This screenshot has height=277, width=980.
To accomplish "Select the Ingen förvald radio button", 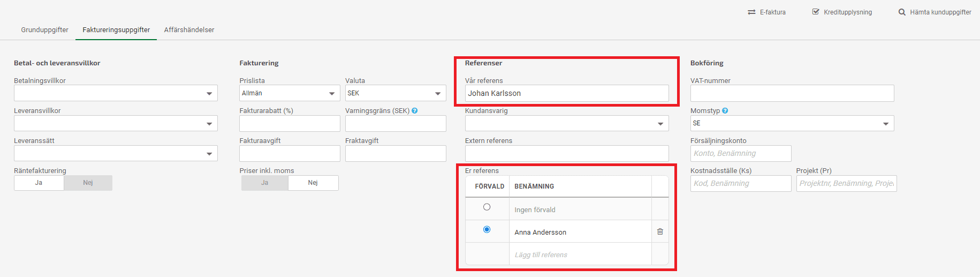I will coord(487,207).
